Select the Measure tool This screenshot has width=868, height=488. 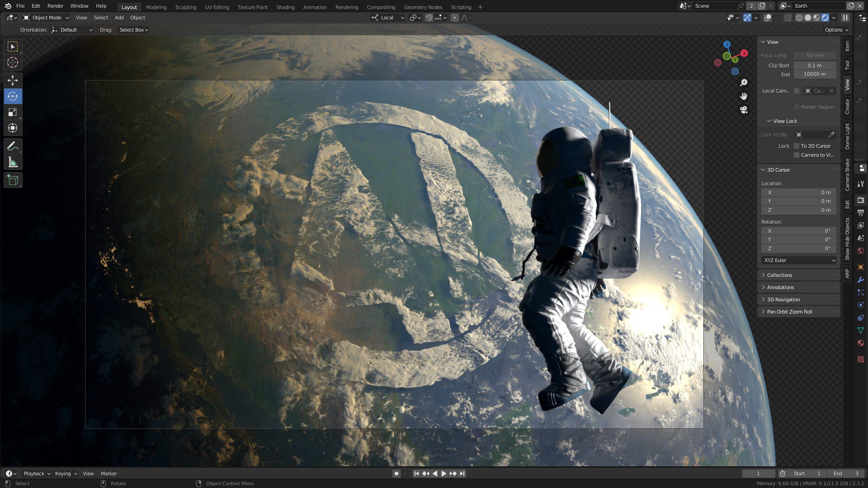[x=13, y=162]
